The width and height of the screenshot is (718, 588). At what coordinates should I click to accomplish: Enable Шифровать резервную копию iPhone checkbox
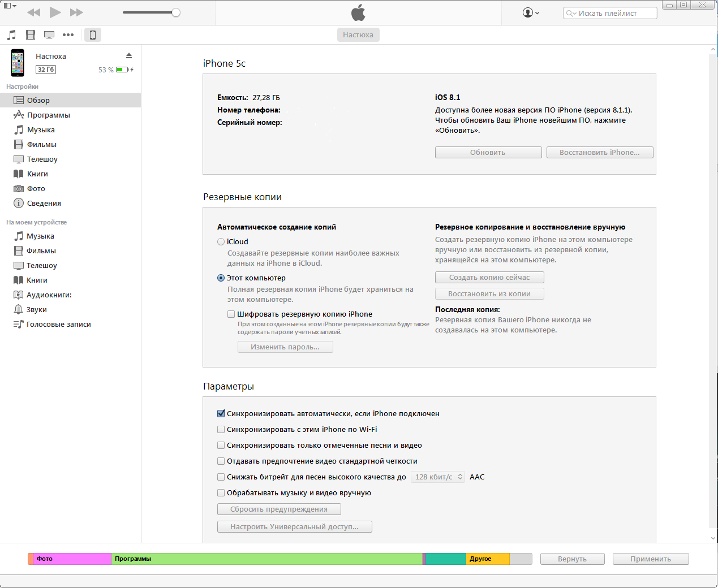(231, 314)
